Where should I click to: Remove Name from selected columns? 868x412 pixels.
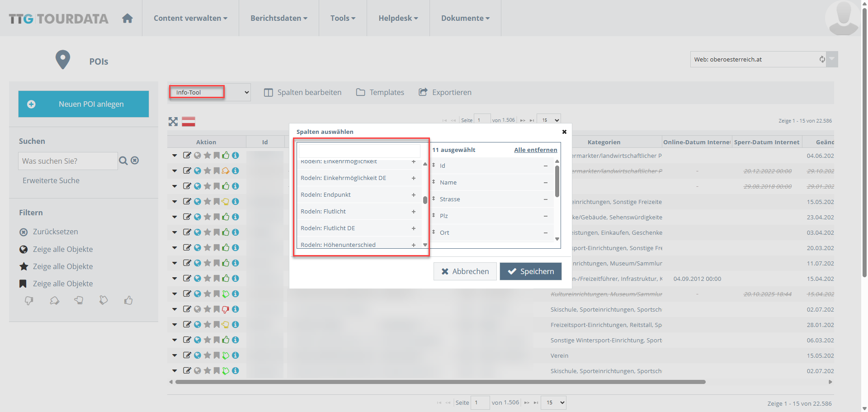(x=546, y=183)
